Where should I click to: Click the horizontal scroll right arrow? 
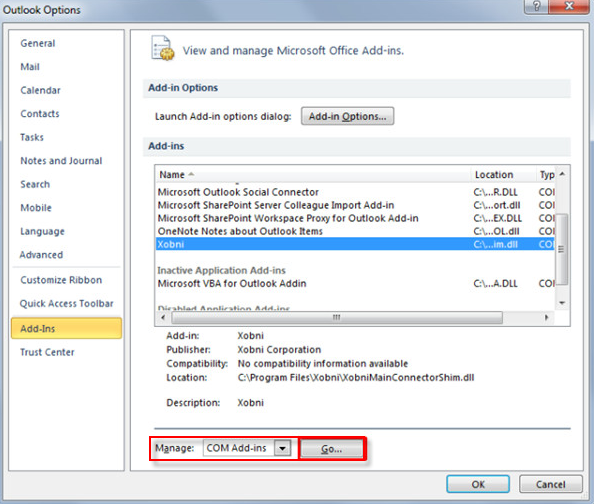point(546,317)
